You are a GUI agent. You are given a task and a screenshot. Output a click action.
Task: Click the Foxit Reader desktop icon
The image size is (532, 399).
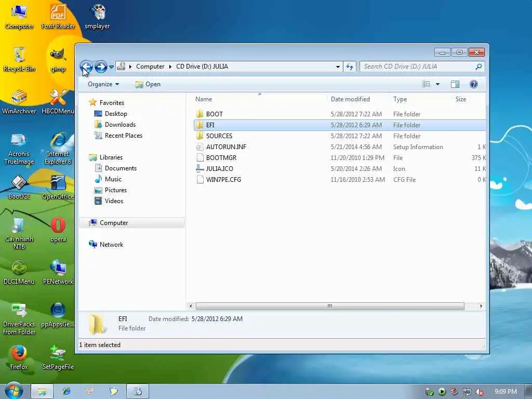pyautogui.click(x=58, y=16)
